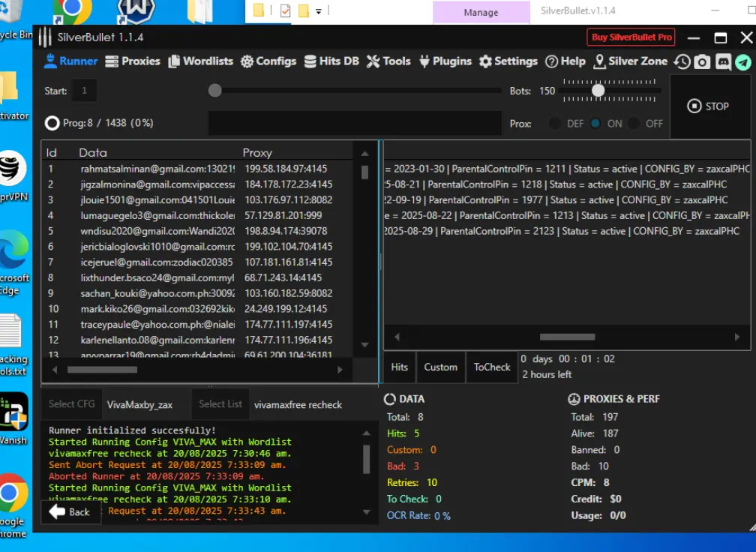Open the Settings section
Viewport: 756px width, 552px height.
click(508, 61)
